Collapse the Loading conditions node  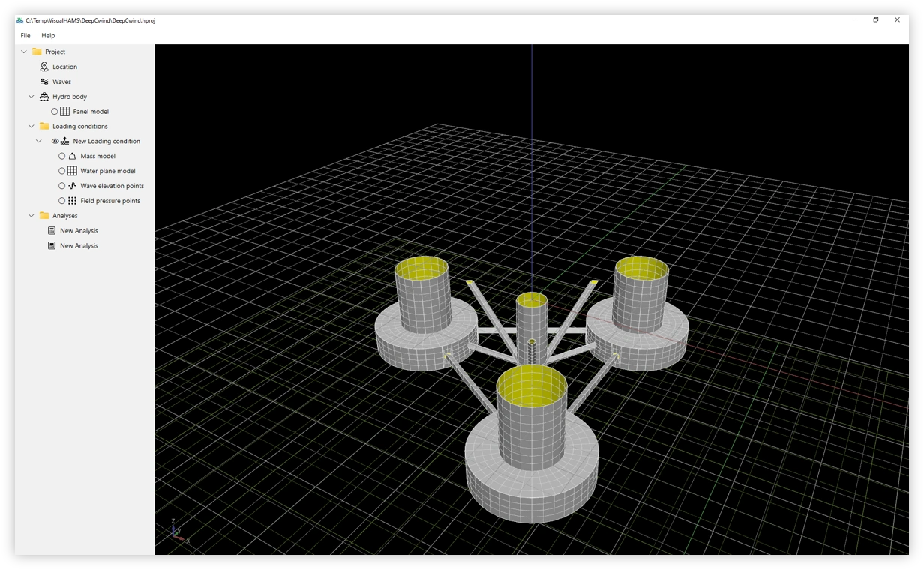31,127
